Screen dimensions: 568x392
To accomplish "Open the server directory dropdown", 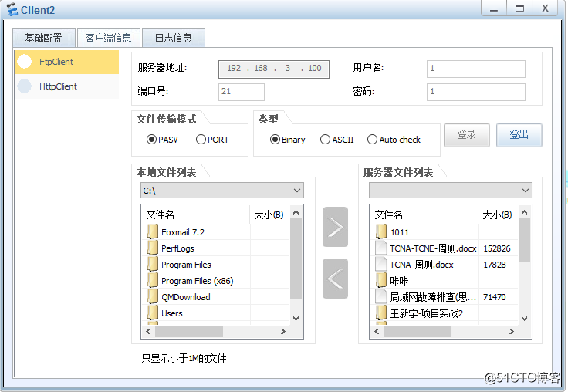I will click(x=450, y=190).
